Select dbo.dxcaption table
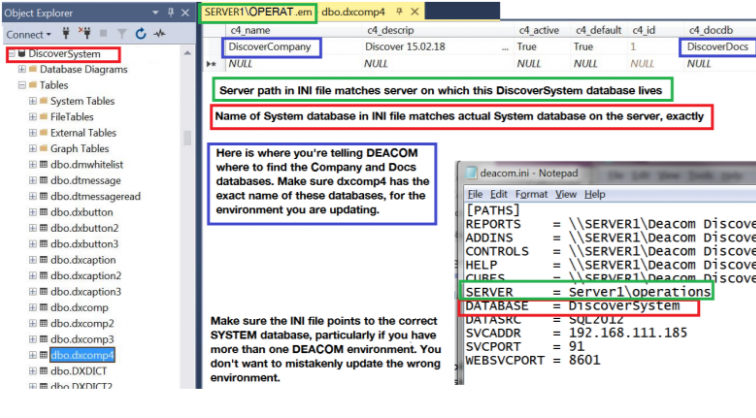The image size is (756, 418). [x=83, y=260]
